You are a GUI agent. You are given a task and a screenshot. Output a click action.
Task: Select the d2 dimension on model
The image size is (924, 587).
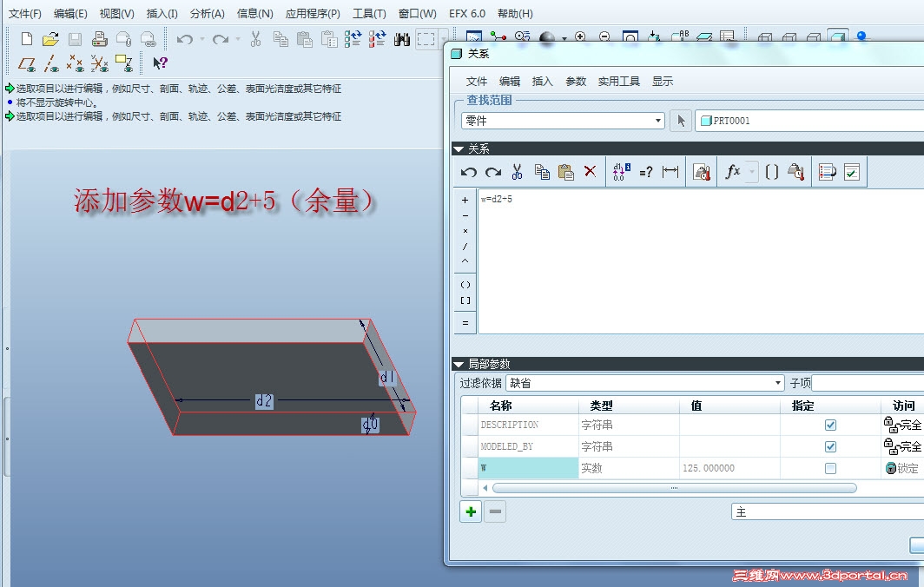click(264, 401)
